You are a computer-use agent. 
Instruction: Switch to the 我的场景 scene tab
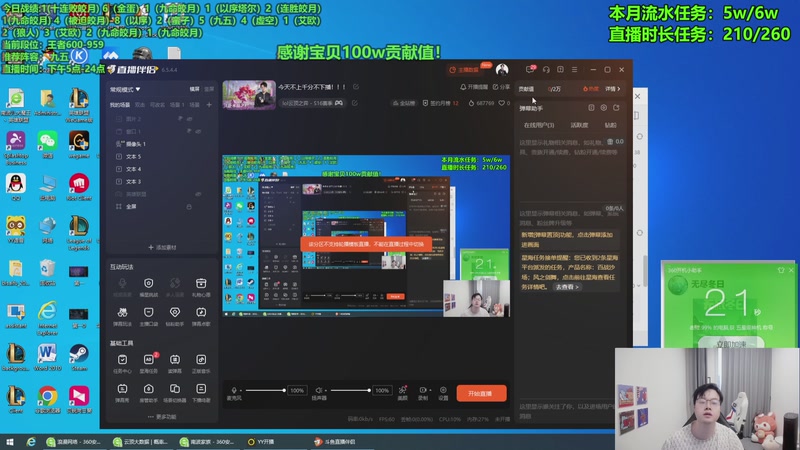(x=120, y=105)
